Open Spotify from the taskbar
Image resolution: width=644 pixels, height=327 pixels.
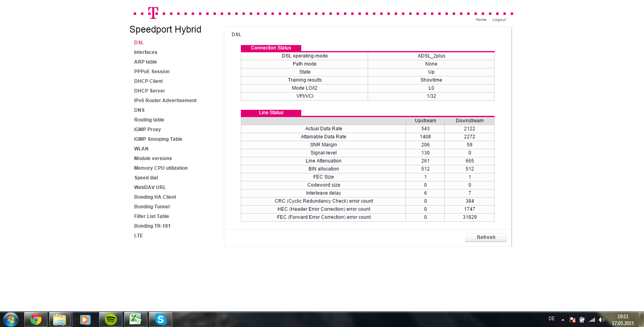111,319
